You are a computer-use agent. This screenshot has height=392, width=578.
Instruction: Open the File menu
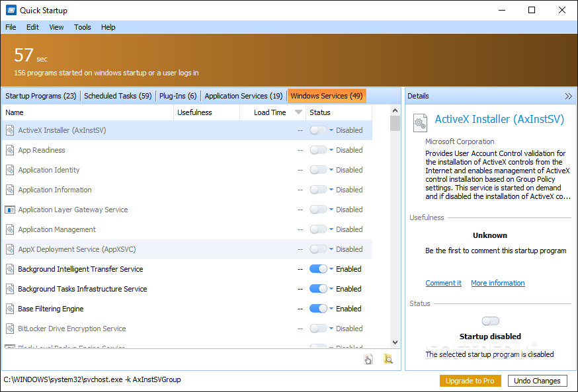point(11,27)
